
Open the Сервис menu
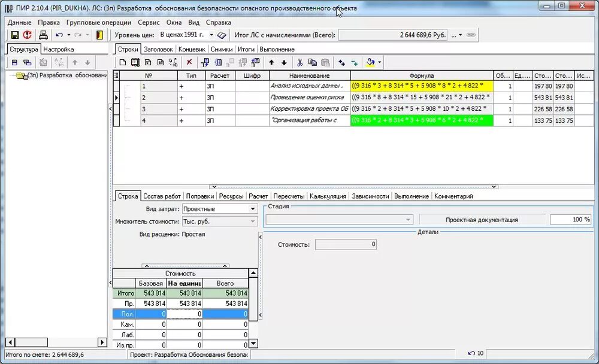click(x=149, y=23)
